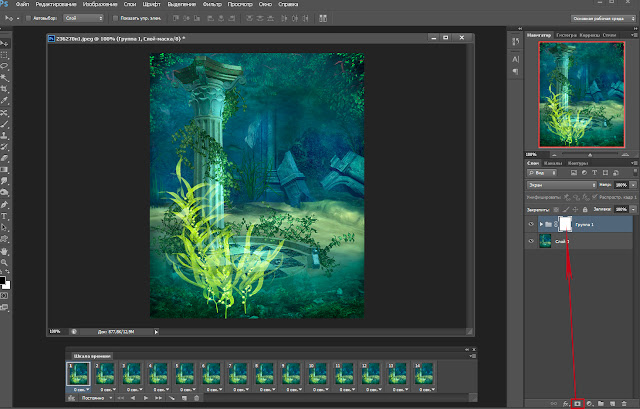Open the blend mode Экран dropdown
Image resolution: width=640 pixels, height=409 pixels.
(x=562, y=185)
